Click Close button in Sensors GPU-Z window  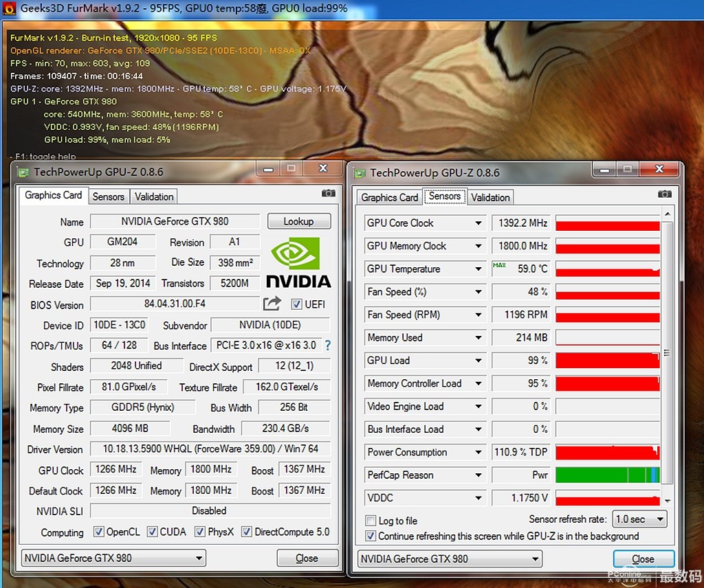point(643,559)
